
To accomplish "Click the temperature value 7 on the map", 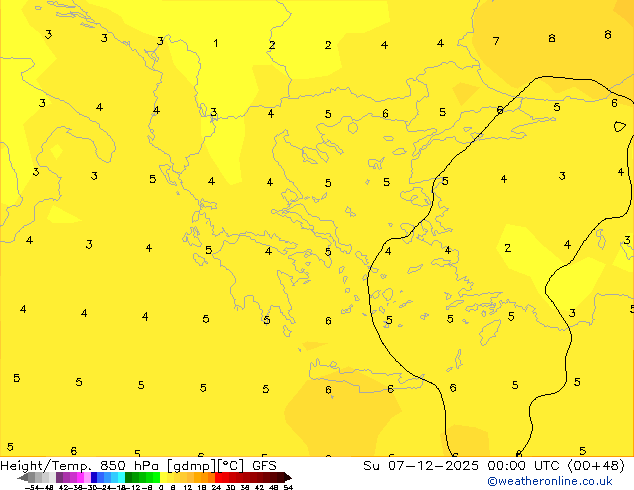I will [496, 41].
